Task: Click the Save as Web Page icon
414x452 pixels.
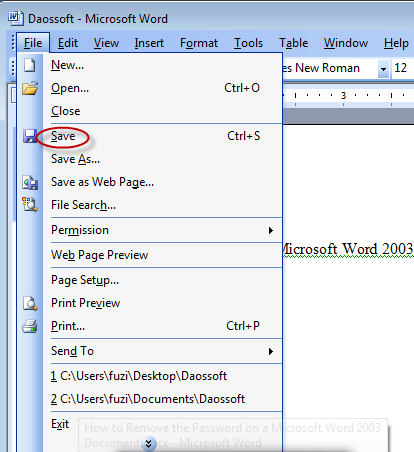Action: tap(30, 182)
